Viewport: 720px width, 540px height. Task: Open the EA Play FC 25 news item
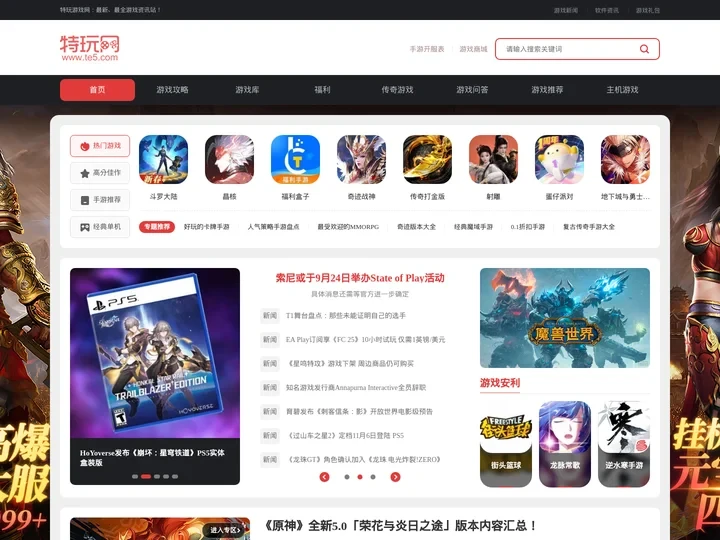(x=366, y=340)
